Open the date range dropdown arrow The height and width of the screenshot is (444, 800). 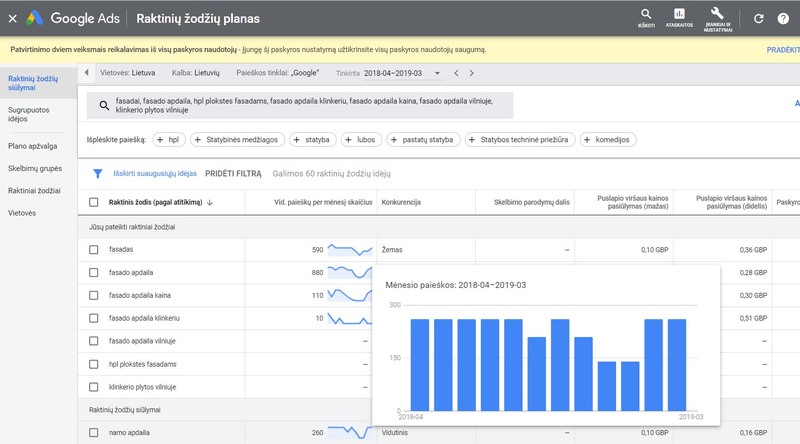coord(437,73)
